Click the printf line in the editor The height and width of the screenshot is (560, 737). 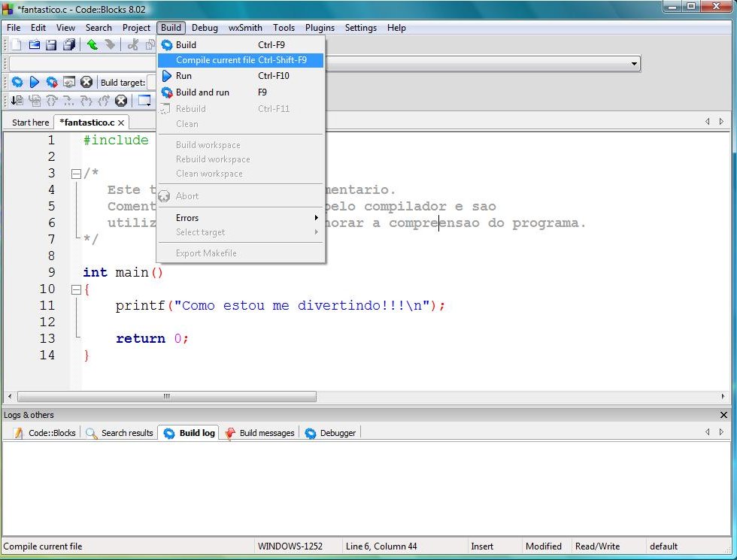click(280, 306)
